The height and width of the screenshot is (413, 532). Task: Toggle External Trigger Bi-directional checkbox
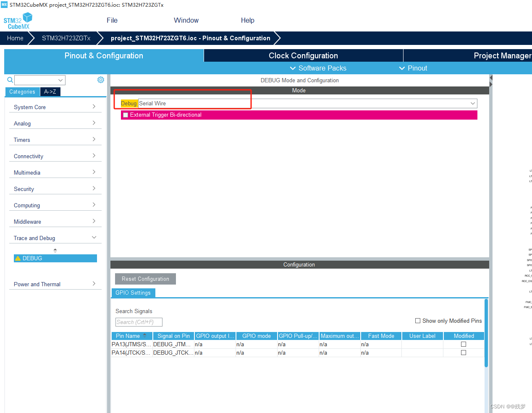(x=126, y=115)
